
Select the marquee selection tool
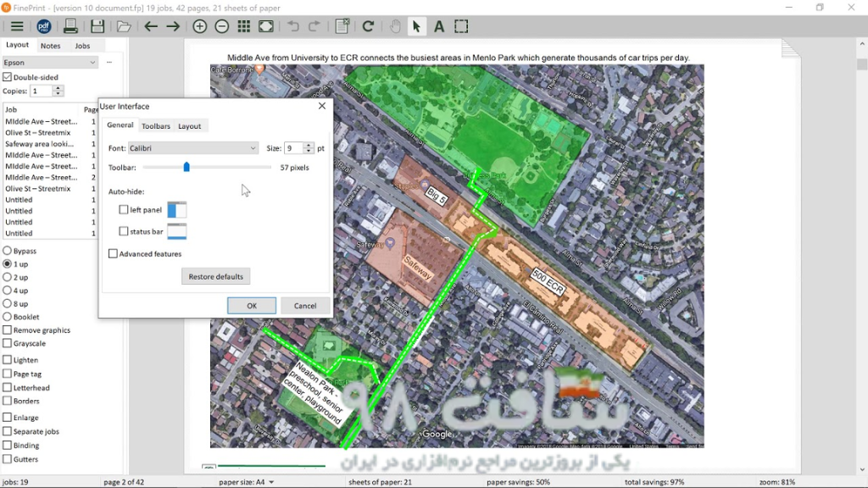461,26
